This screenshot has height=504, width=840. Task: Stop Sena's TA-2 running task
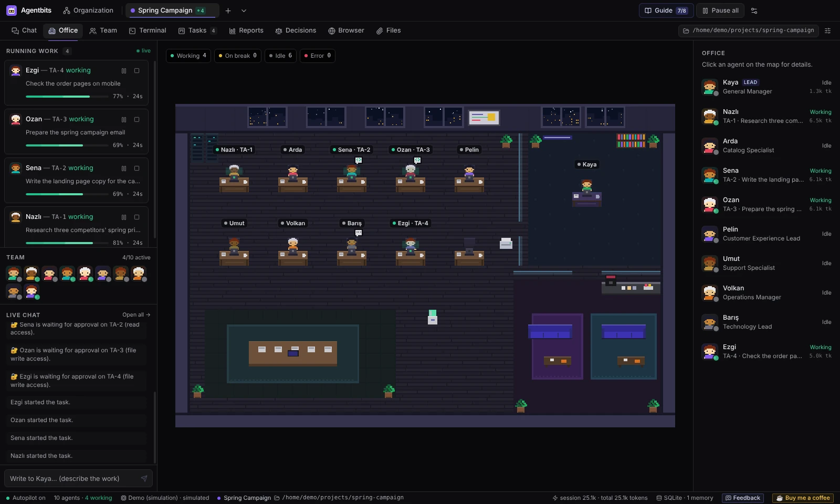pos(136,168)
